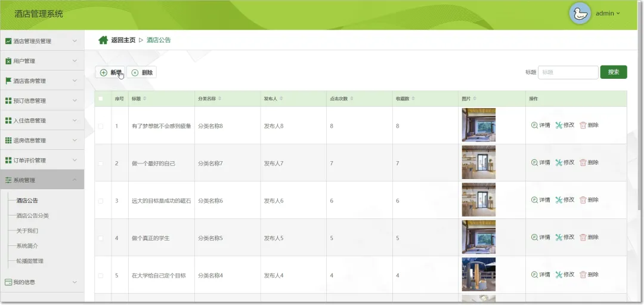644x305 pixels.
Task: Toggle the select-all checkbox in table header
Action: pyautogui.click(x=101, y=98)
